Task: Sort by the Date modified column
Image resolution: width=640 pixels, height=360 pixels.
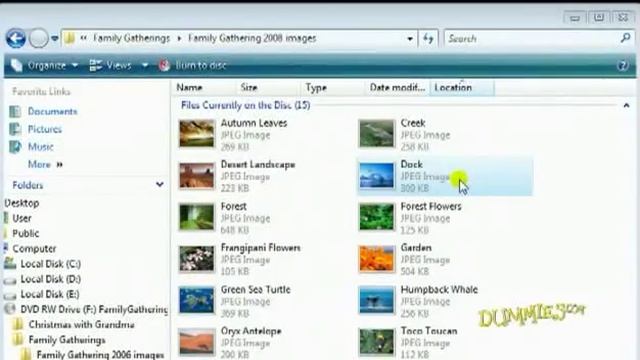Action: click(x=397, y=87)
